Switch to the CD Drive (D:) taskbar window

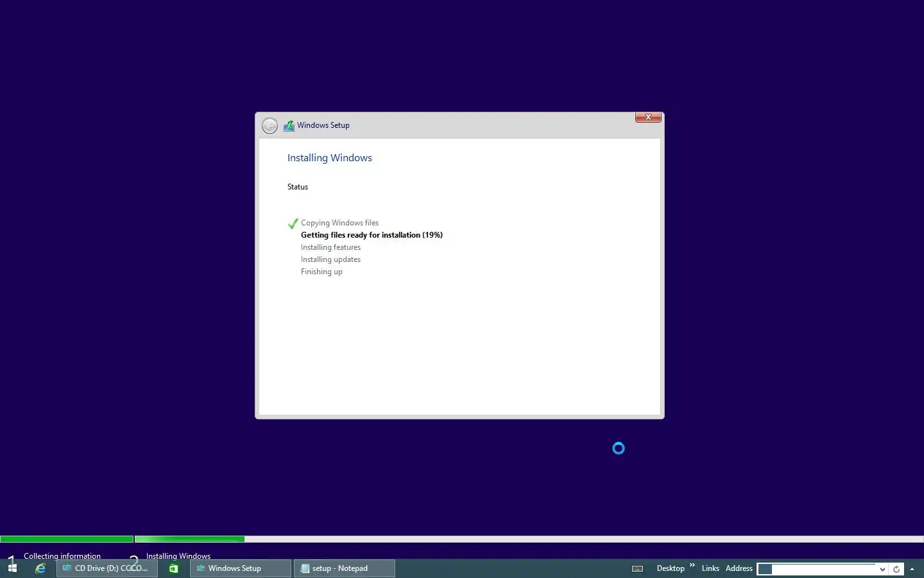click(107, 568)
